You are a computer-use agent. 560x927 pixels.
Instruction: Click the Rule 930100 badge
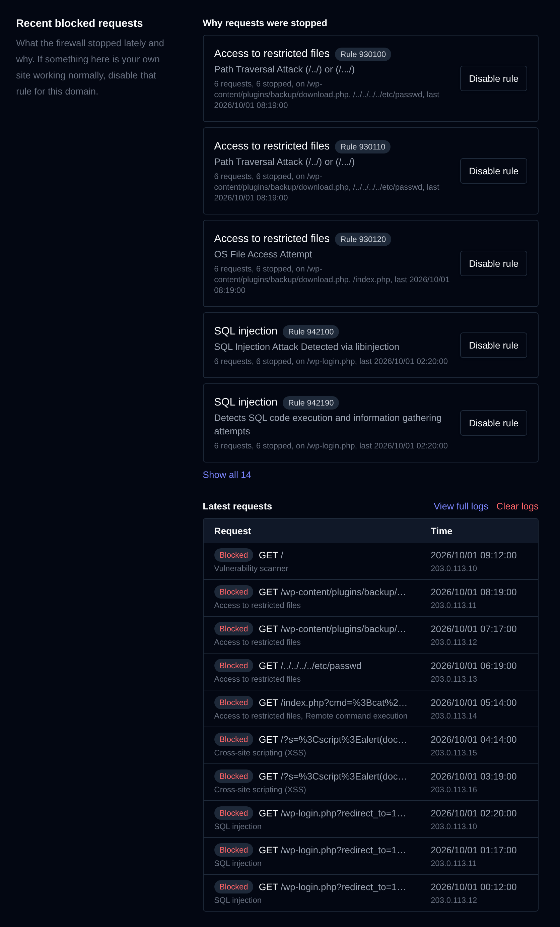363,54
